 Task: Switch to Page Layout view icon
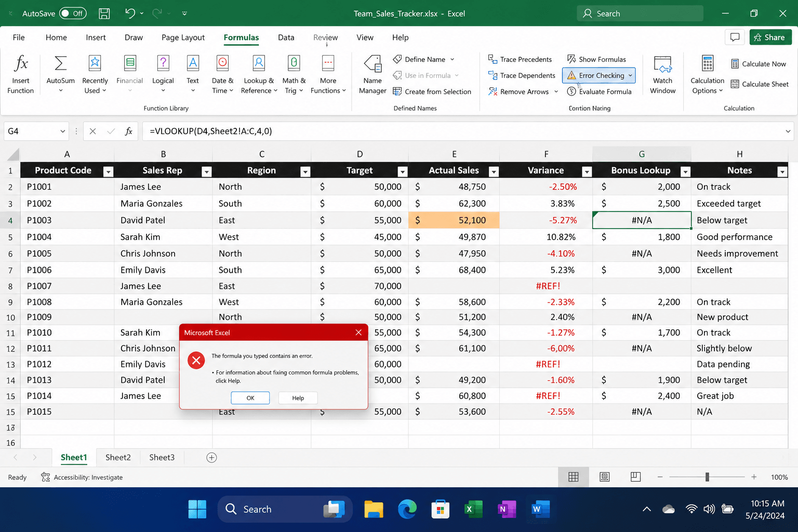[x=605, y=477]
